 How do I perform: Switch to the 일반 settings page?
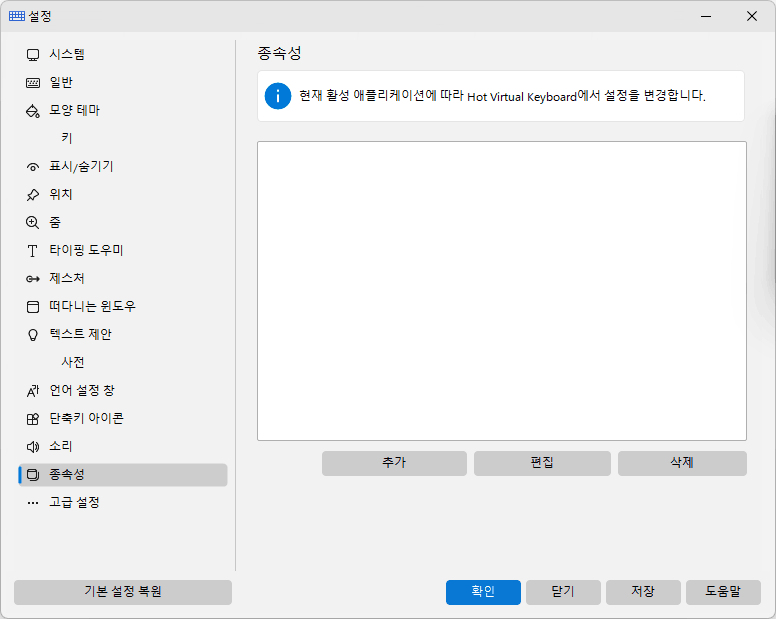pos(123,83)
